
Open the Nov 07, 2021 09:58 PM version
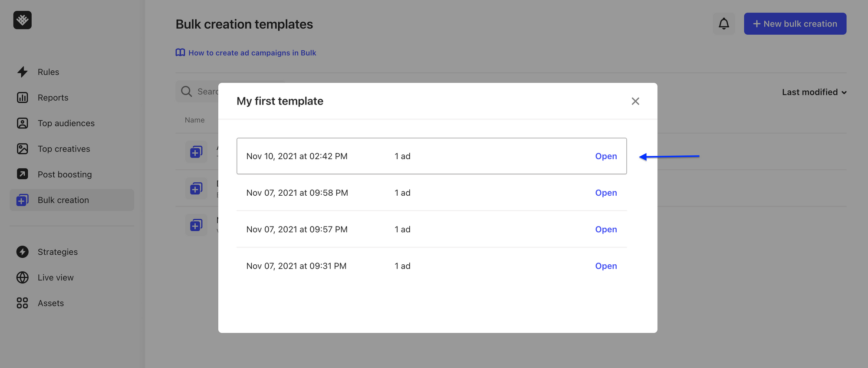click(x=606, y=193)
